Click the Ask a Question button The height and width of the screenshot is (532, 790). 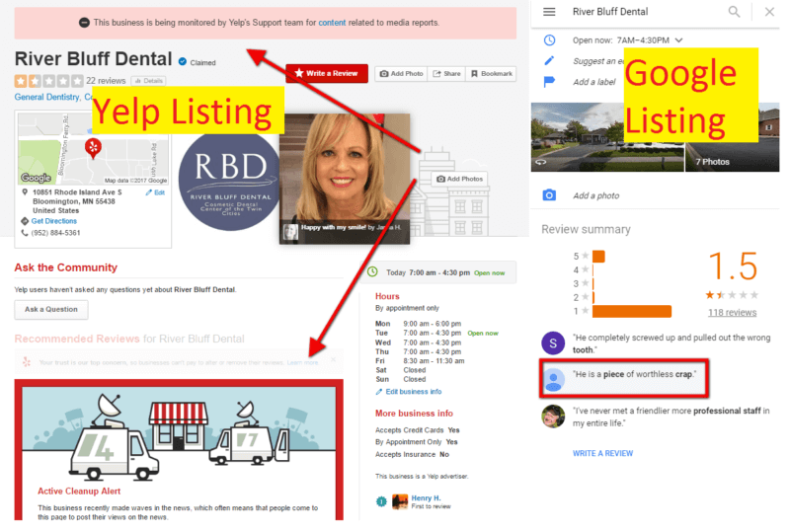click(51, 309)
